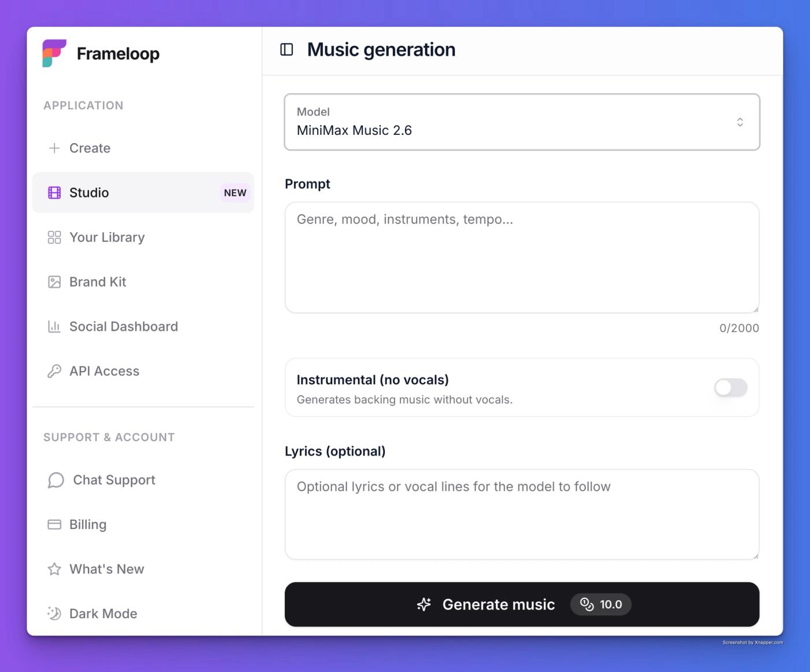Click the 'Lyrics (optional)' heading

335,451
